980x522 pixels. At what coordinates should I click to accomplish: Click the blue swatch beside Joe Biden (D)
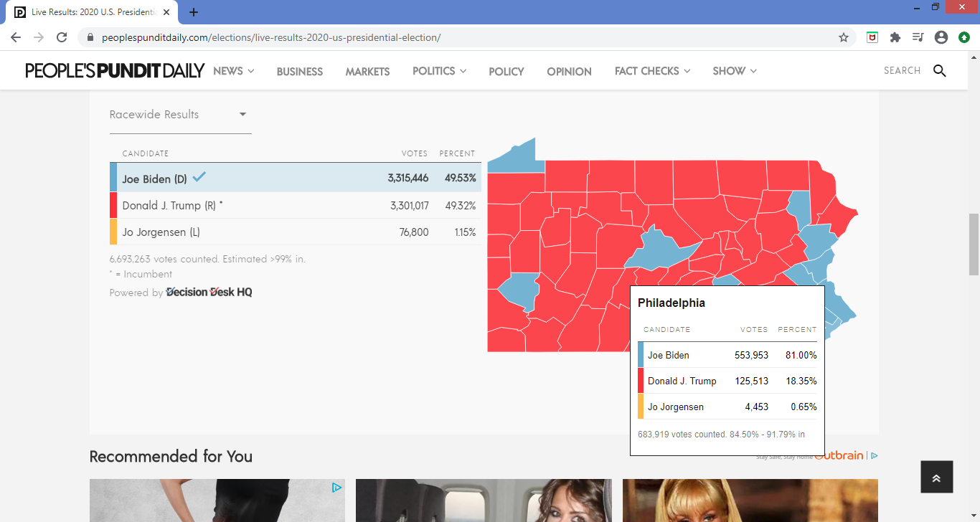tap(113, 178)
